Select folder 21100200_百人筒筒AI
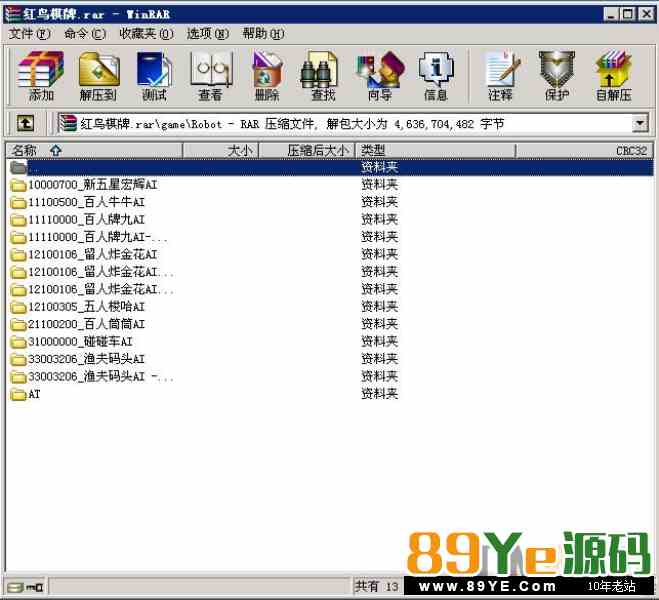This screenshot has height=600, width=659. 330,324
